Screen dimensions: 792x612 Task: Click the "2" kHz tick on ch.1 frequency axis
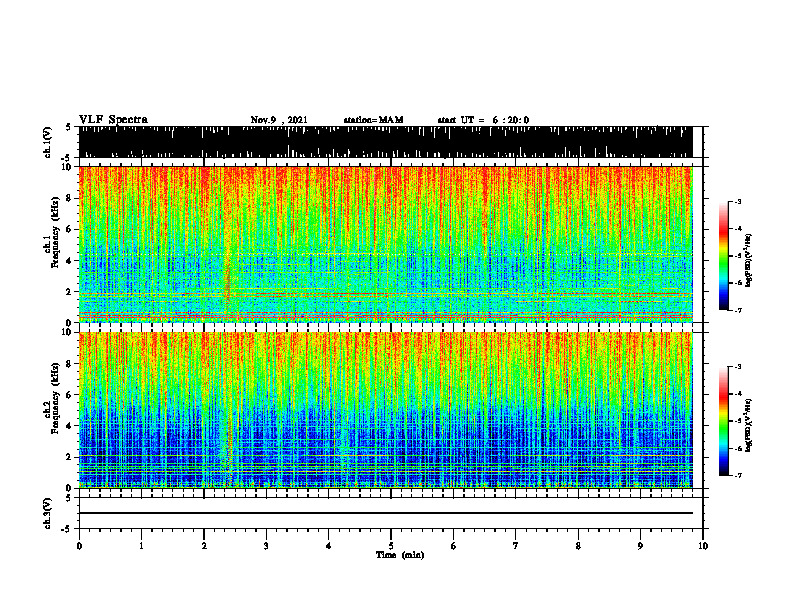[69, 291]
